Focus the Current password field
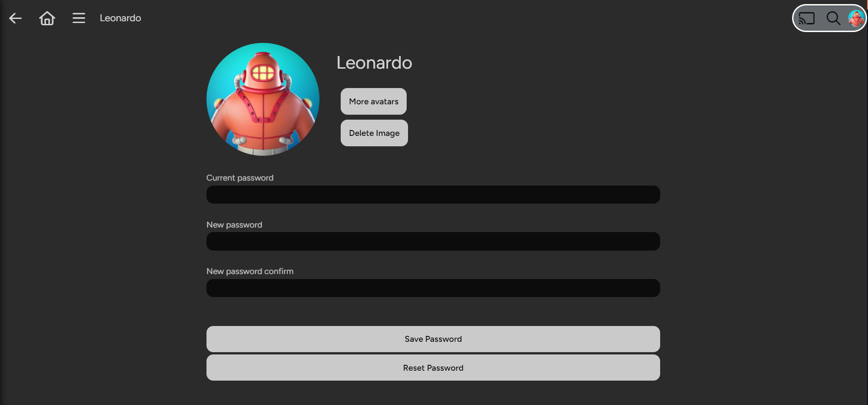Image resolution: width=868 pixels, height=405 pixels. coord(433,195)
